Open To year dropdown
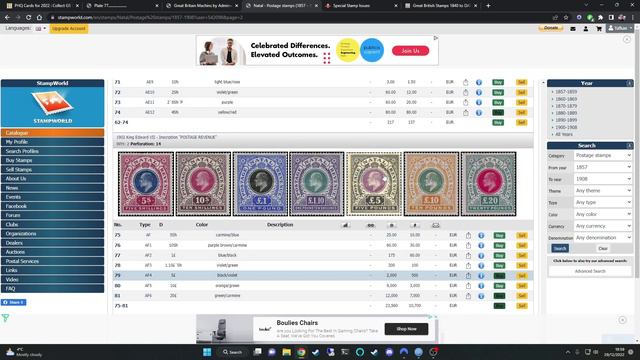This screenshot has width=640, height=360. 603,179
